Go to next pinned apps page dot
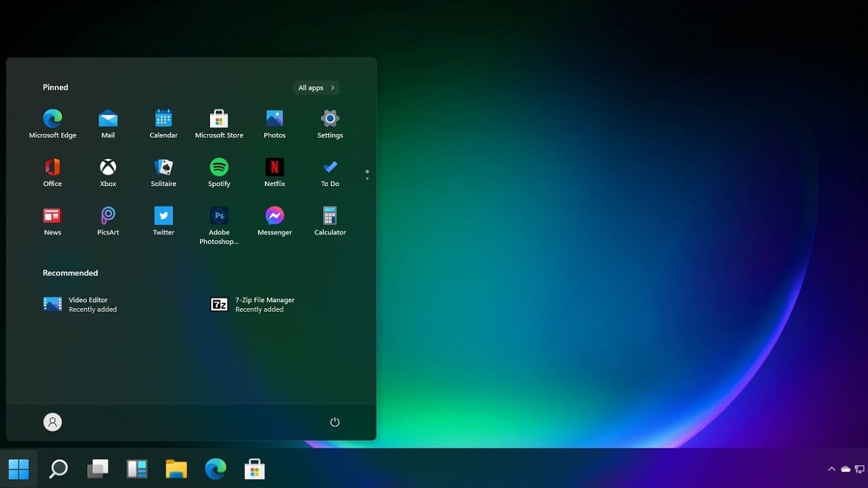 (x=367, y=179)
